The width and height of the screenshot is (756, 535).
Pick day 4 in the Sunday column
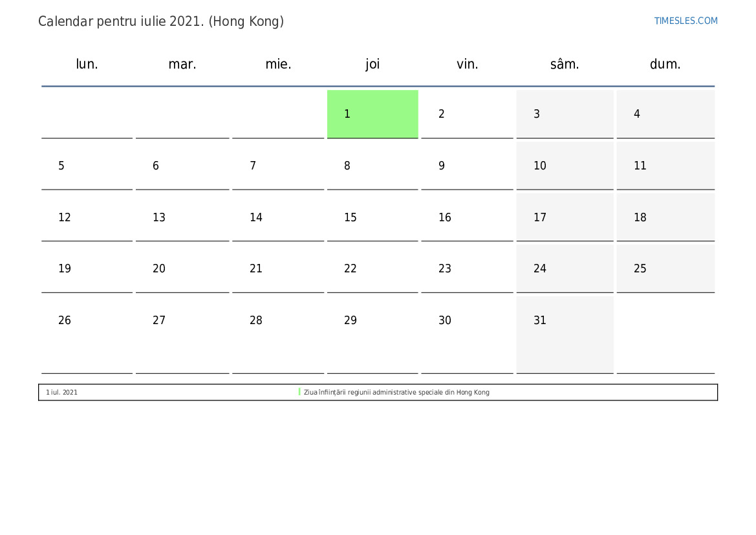[665, 114]
